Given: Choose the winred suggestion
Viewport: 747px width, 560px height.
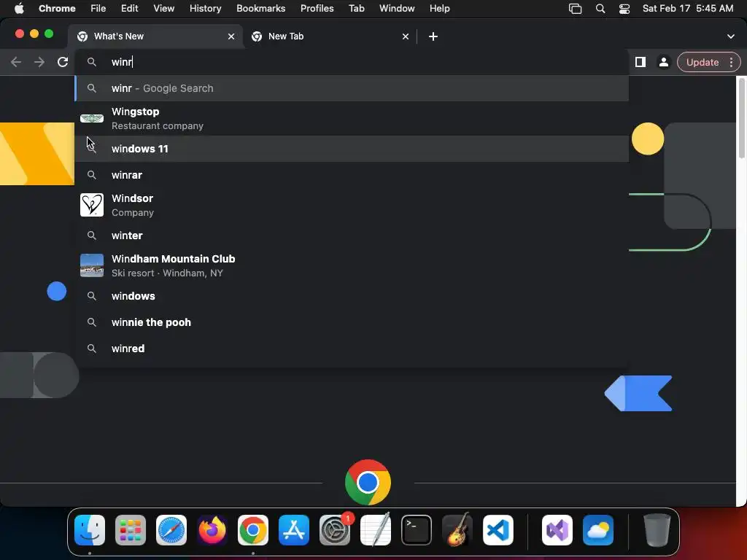Looking at the screenshot, I should point(352,348).
